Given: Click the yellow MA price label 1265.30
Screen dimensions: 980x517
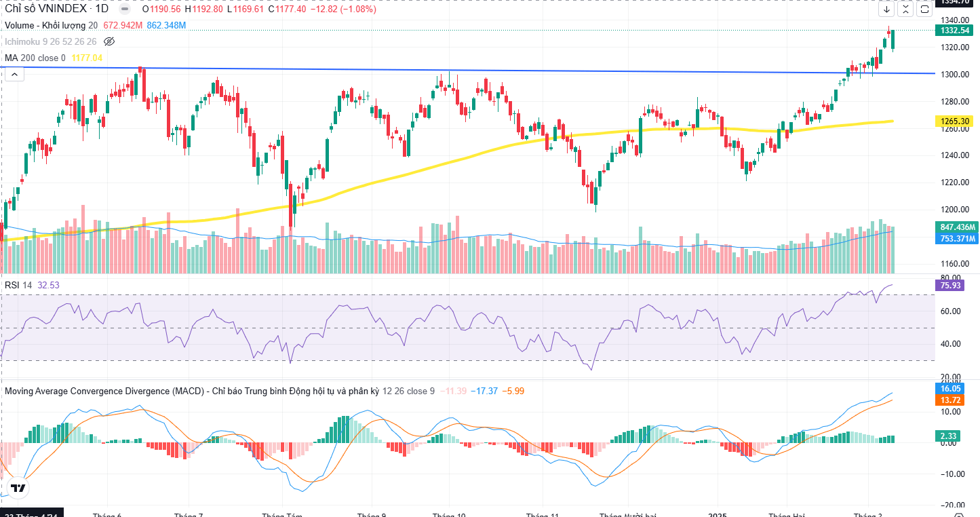Looking at the screenshot, I should click(x=955, y=121).
